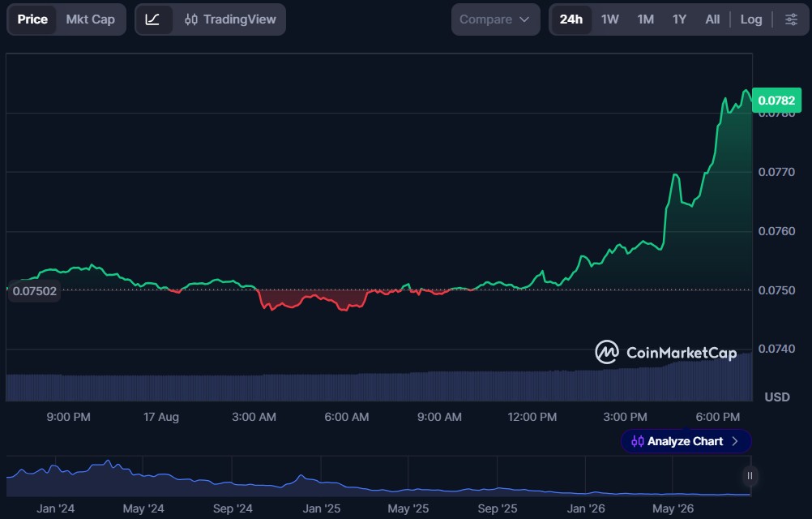Click the 17 Aug date label
The image size is (812, 519).
pyautogui.click(x=161, y=417)
